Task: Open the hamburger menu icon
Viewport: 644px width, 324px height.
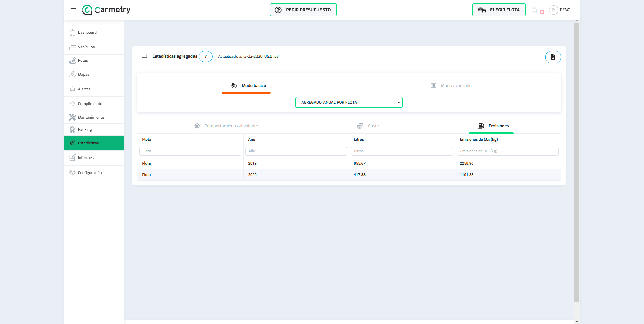Action: tap(73, 10)
